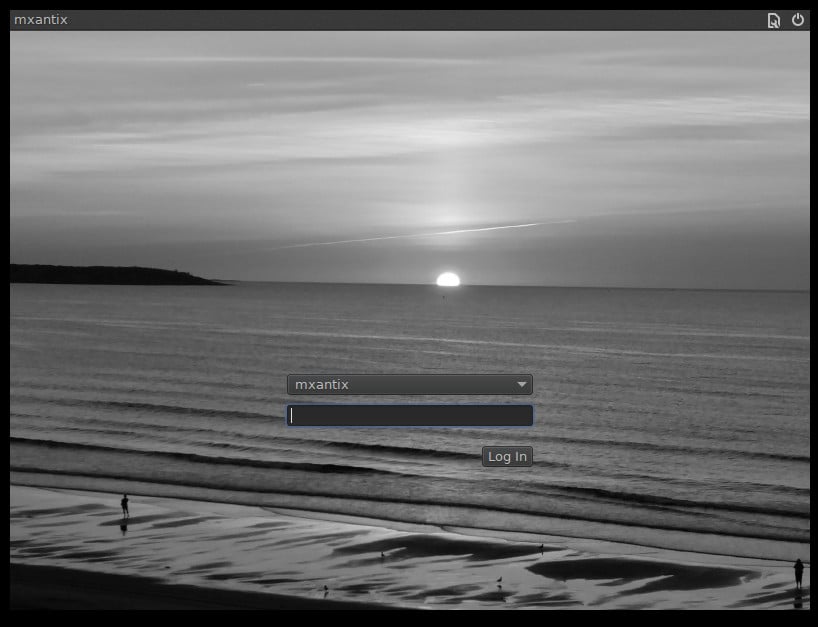Click the Log In button
818x627 pixels.
[507, 456]
